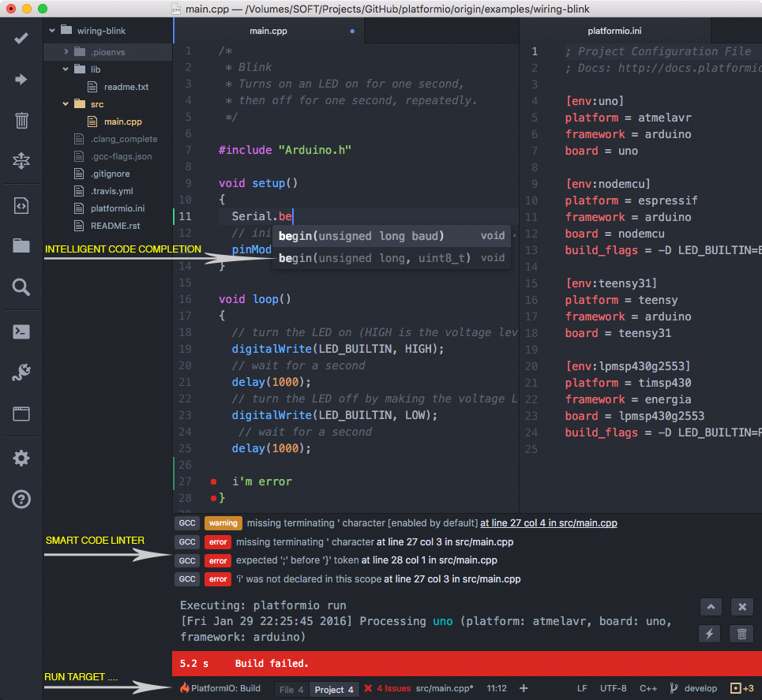This screenshot has width=762, height=700.
Task: Click the lightning bolt icon in build panel
Action: pyautogui.click(x=710, y=634)
